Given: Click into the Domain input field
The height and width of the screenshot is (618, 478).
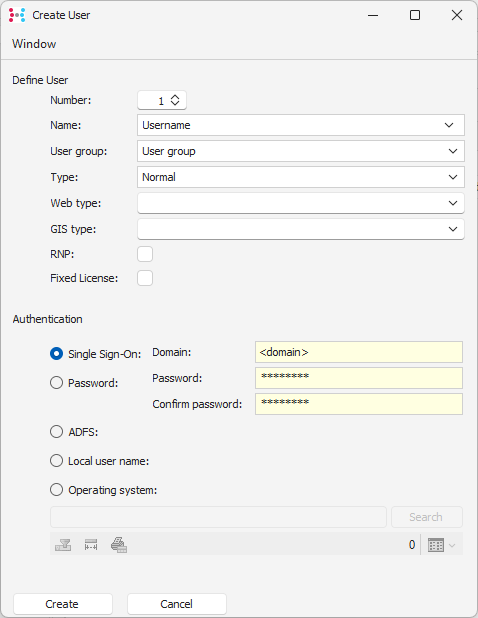Looking at the screenshot, I should pos(359,352).
